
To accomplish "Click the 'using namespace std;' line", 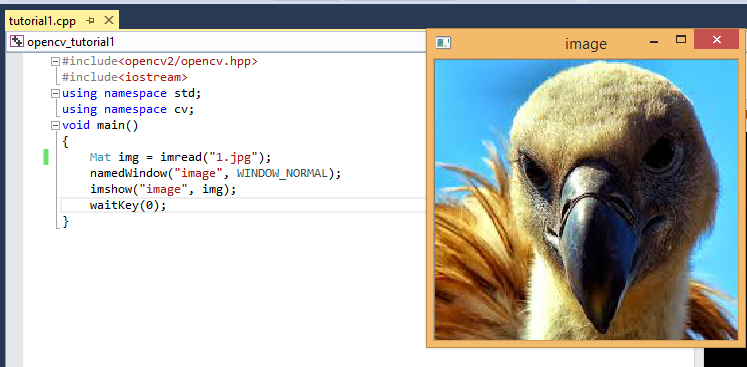I will (131, 93).
